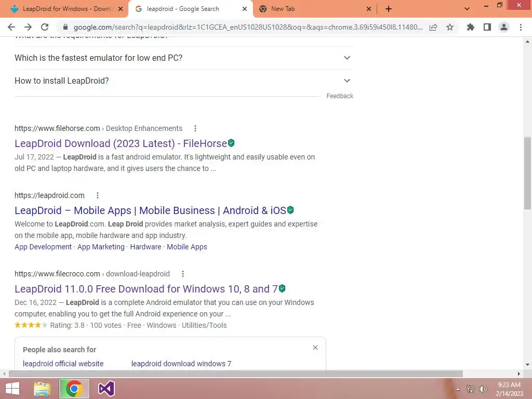The width and height of the screenshot is (532, 399).
Task: Open the taskbar clock and date
Action: click(x=509, y=389)
